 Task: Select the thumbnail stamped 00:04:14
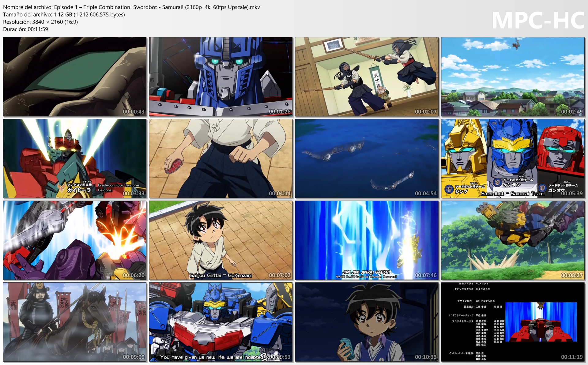[221, 159]
